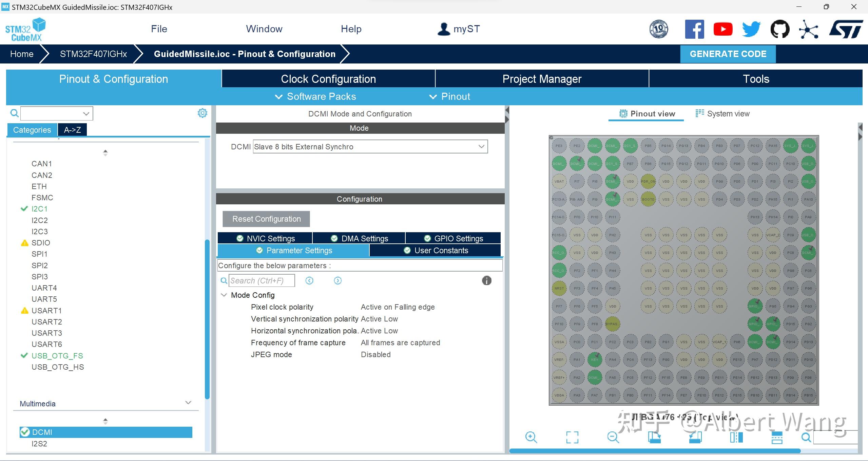Focus the parameter Search (Ctrl+F) field
868x461 pixels.
click(262, 280)
